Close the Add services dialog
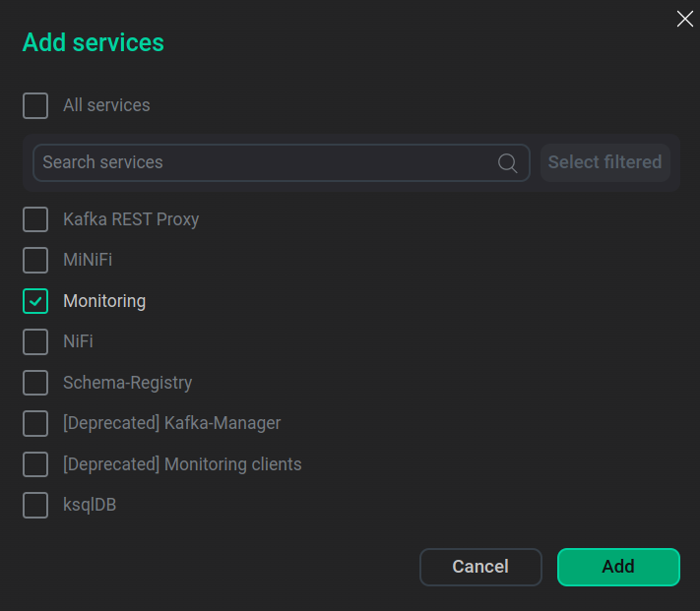 tap(685, 19)
